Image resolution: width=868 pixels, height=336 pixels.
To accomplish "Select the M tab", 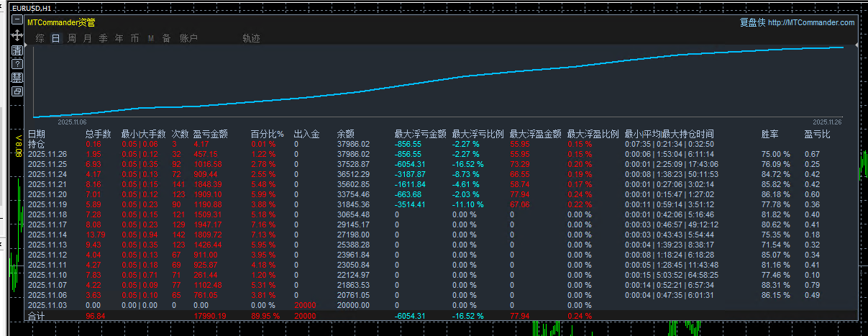I will [151, 38].
